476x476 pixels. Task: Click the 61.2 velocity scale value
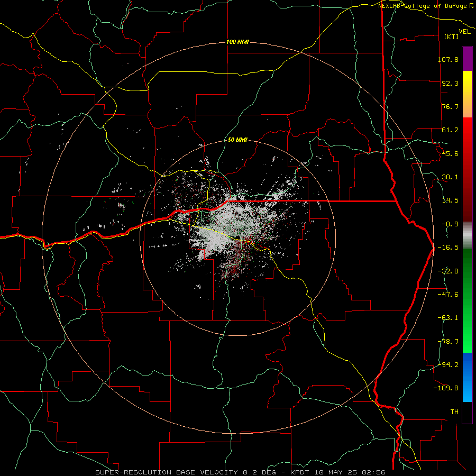450,130
